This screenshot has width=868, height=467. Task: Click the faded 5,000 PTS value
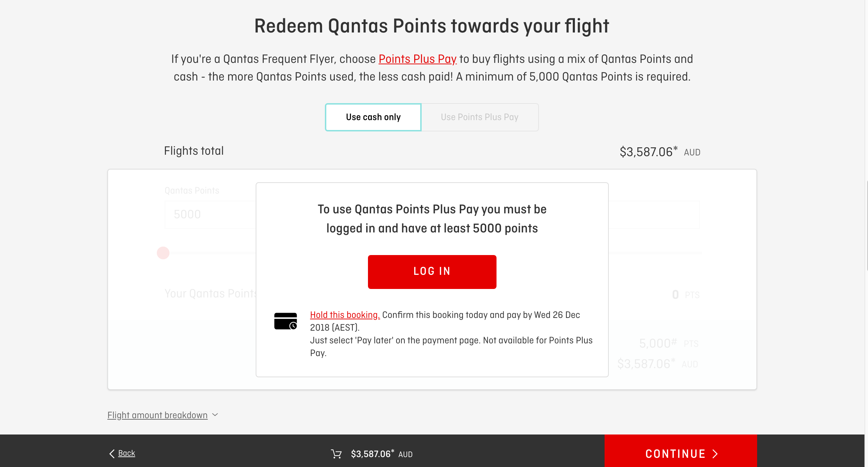(x=658, y=343)
